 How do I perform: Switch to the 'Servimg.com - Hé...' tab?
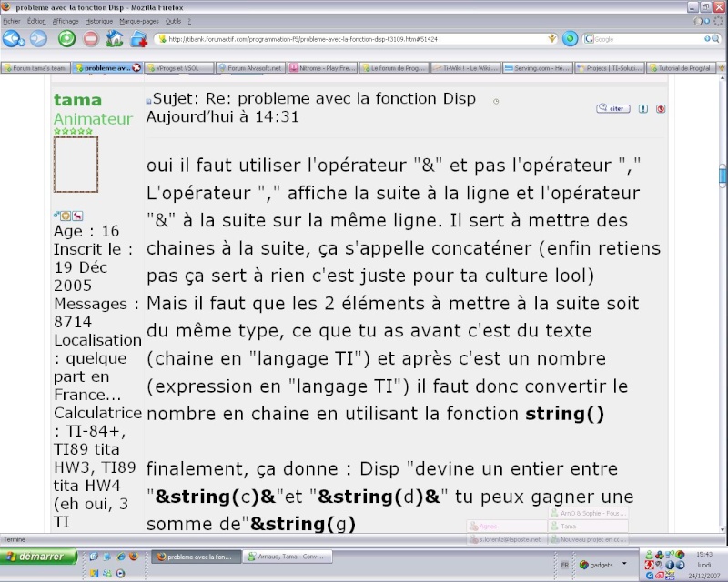(537, 68)
